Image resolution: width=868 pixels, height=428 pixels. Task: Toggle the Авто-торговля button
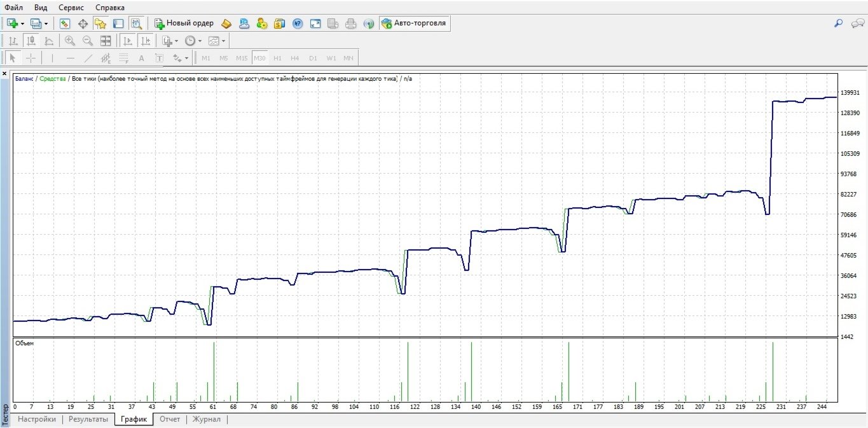click(415, 24)
